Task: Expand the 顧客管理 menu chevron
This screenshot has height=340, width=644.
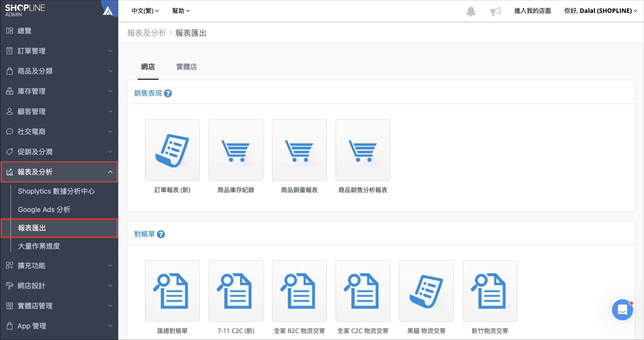Action: pyautogui.click(x=110, y=111)
